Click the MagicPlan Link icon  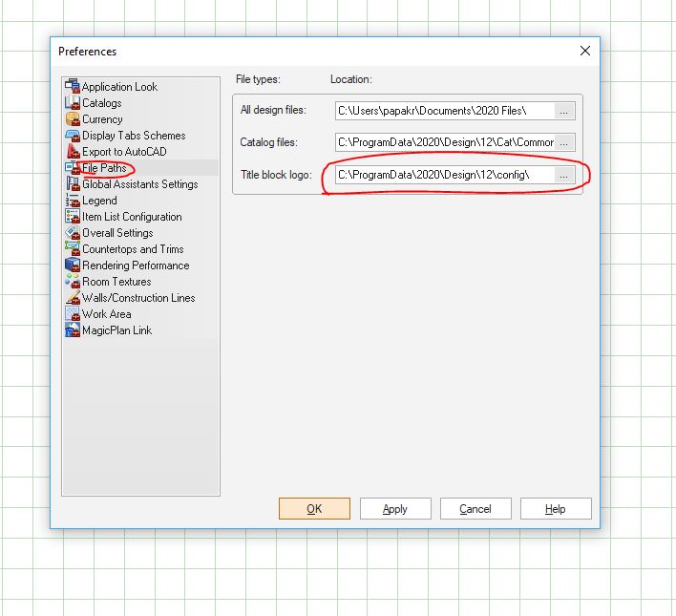[x=73, y=330]
